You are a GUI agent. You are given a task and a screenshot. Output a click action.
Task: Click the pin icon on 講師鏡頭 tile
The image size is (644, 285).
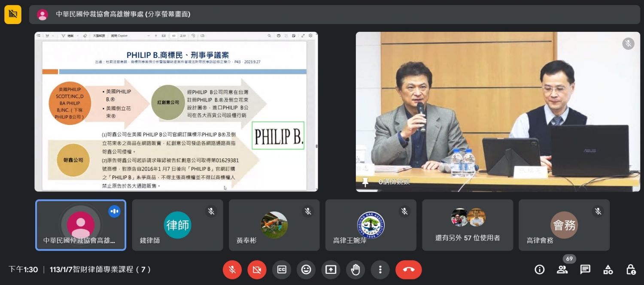point(365,182)
